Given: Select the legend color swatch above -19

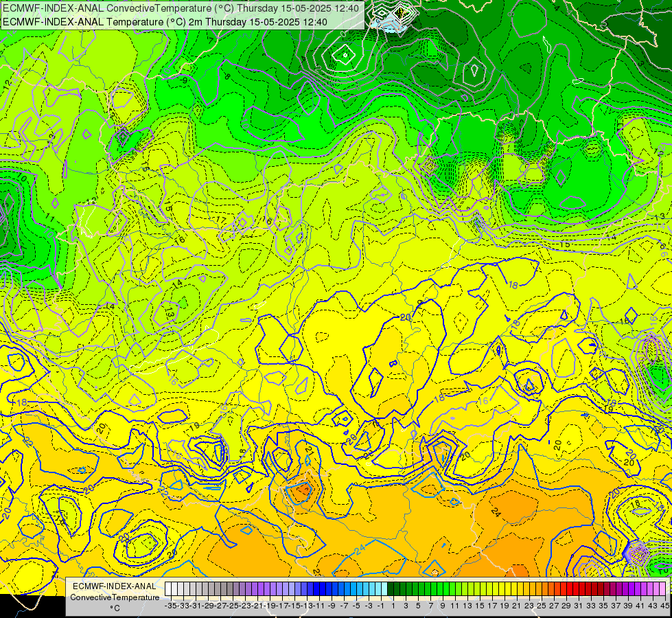Looking at the screenshot, I should tap(267, 588).
